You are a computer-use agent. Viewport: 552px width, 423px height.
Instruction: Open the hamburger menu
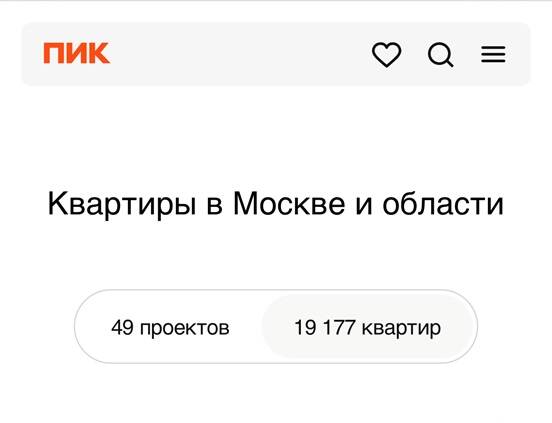point(493,55)
